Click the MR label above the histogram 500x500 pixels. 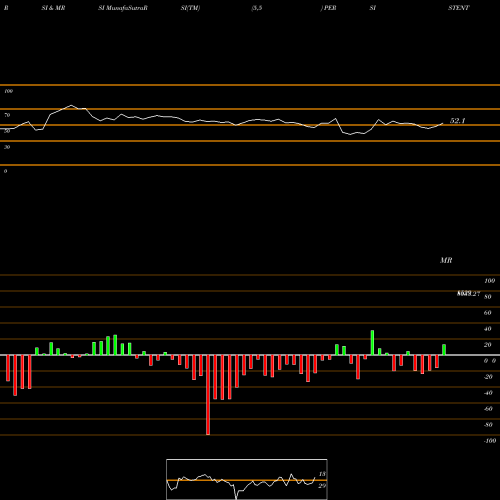click(446, 260)
